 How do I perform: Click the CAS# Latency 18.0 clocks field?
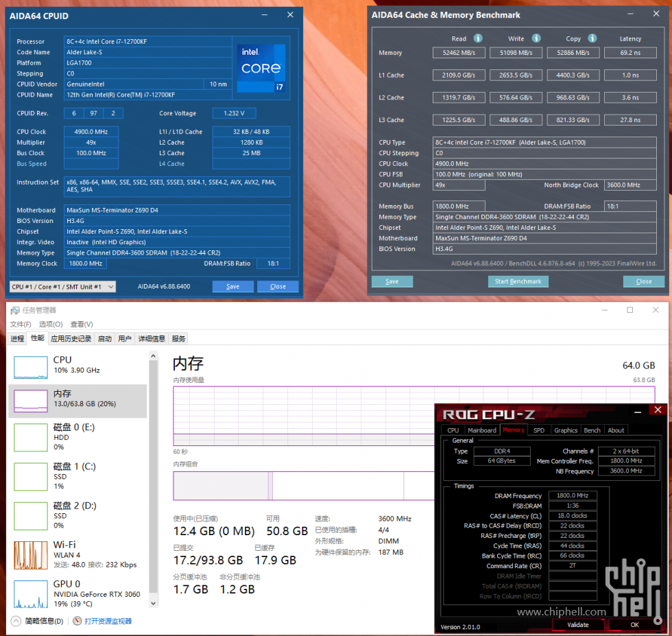[573, 515]
